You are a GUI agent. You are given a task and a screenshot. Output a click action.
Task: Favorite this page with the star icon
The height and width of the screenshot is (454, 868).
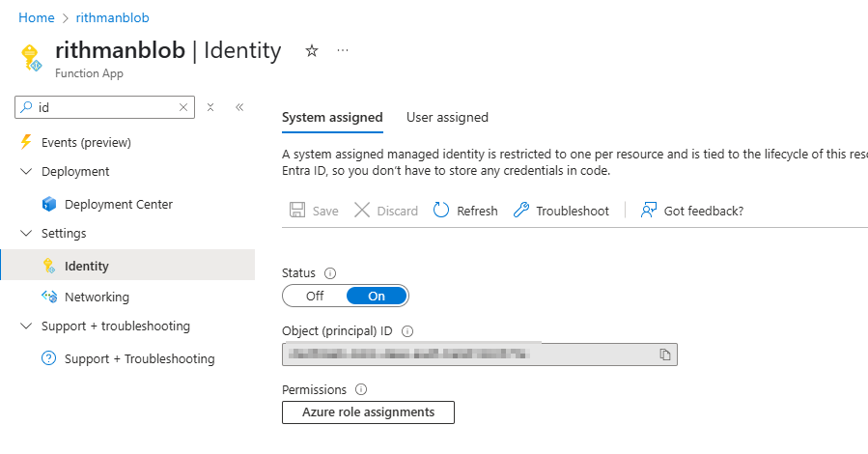pyautogui.click(x=312, y=51)
